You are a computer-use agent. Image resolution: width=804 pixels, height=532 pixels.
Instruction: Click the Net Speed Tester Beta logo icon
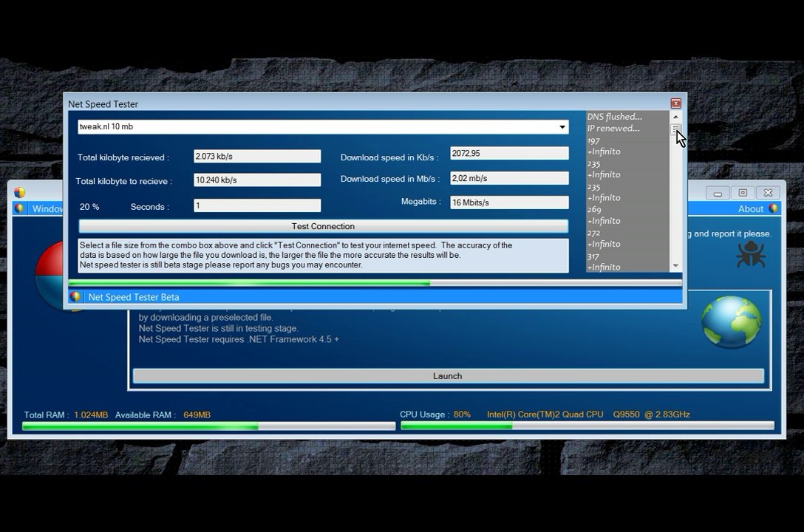tap(76, 297)
